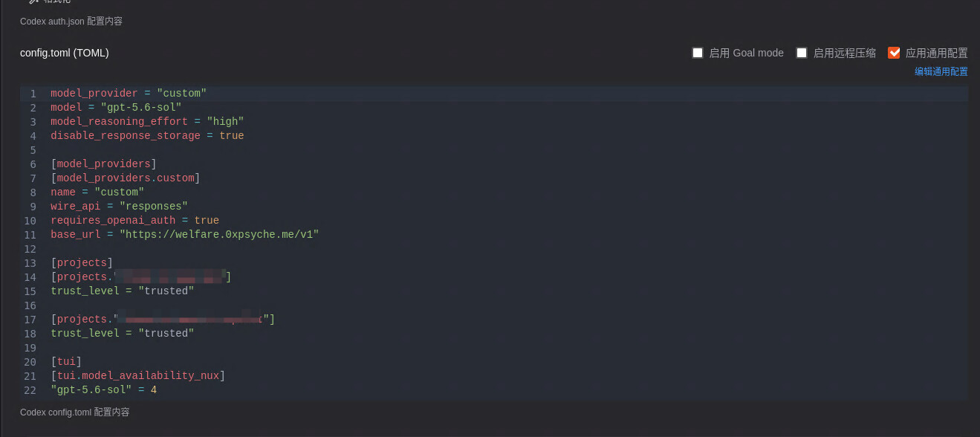Enable the 启用 Goal mode checkbox
This screenshot has height=437, width=980.
pos(698,53)
